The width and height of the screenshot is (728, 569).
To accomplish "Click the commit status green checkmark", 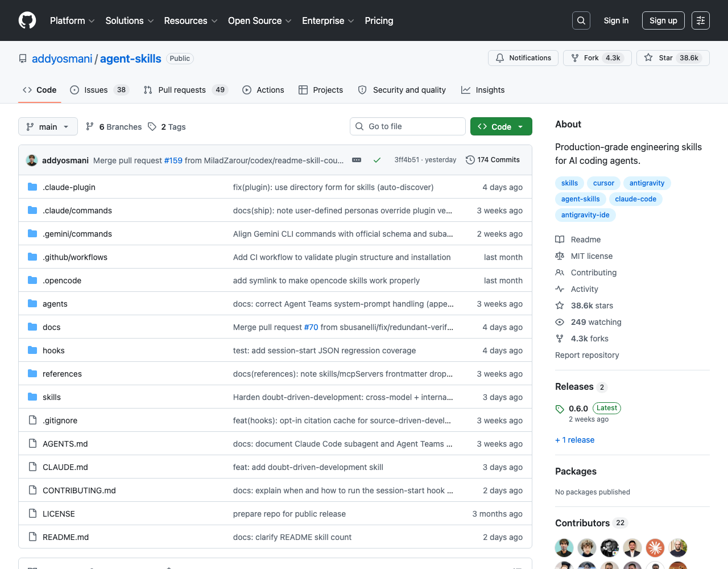I will coord(377,160).
